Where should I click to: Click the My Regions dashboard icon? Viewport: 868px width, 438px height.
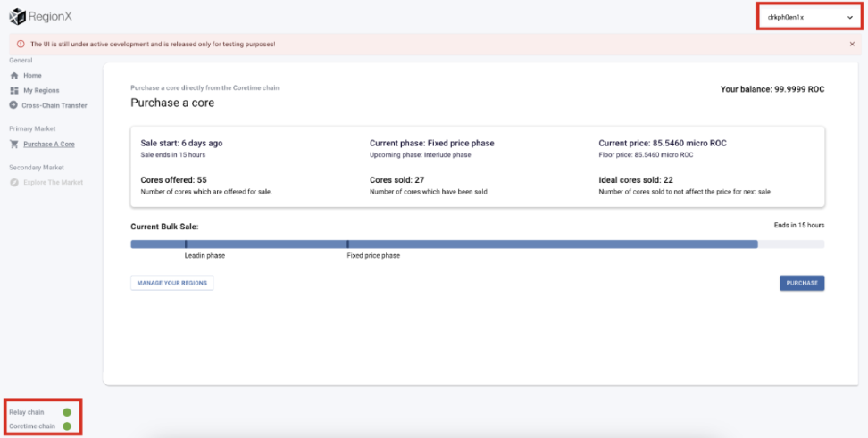tap(14, 91)
